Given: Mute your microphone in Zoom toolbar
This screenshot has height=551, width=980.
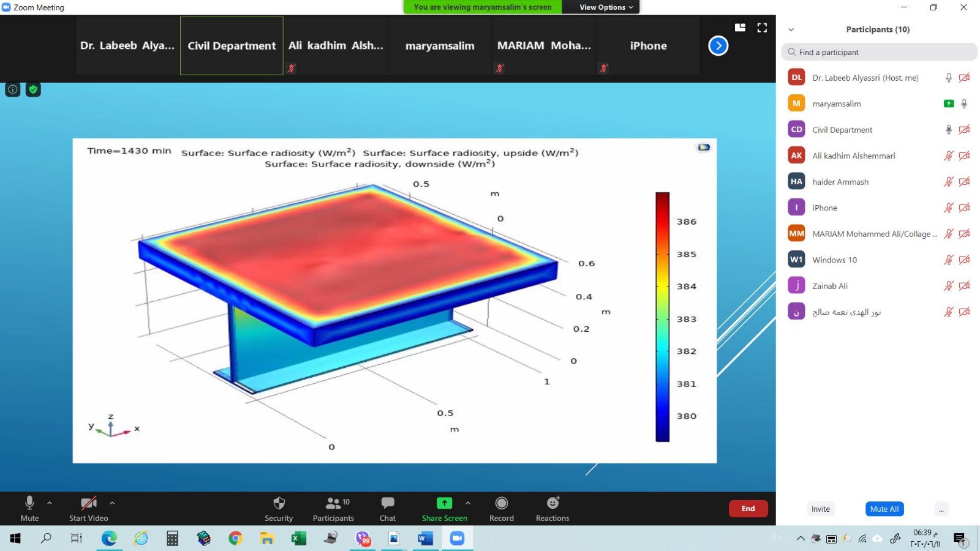Looking at the screenshot, I should coord(29,509).
